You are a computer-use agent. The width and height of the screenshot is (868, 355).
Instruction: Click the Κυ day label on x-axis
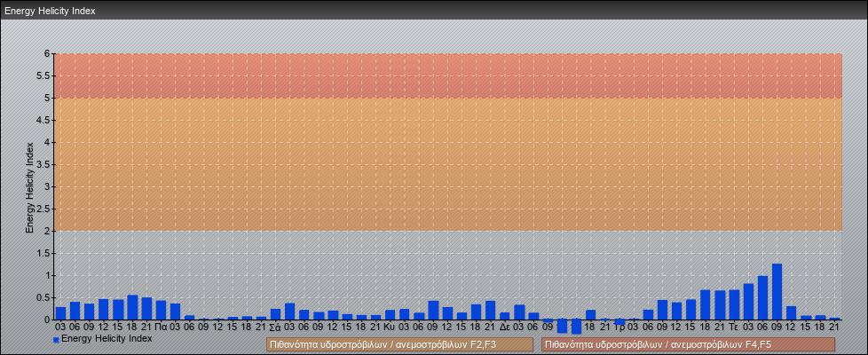tap(390, 327)
